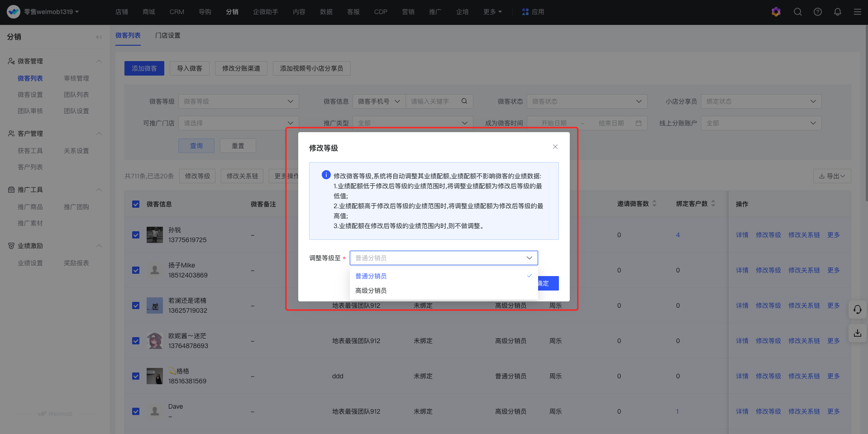Click the 修改分账渠道 button

[x=241, y=68]
